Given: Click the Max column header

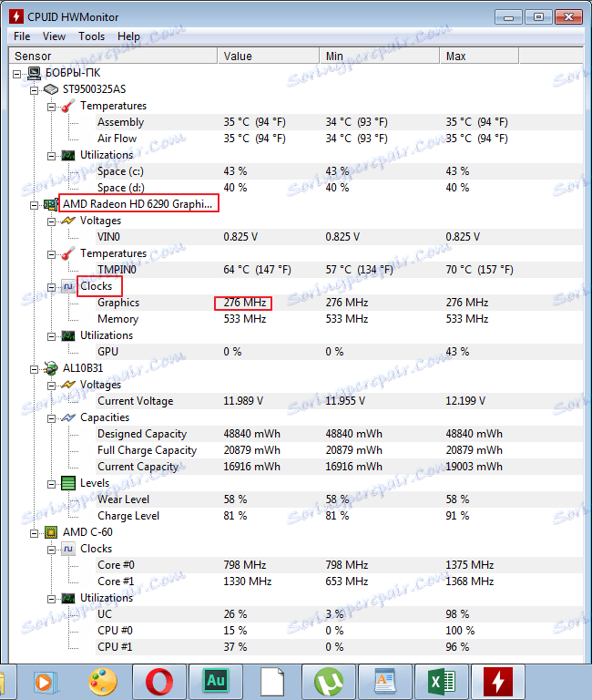Looking at the screenshot, I should (x=479, y=57).
